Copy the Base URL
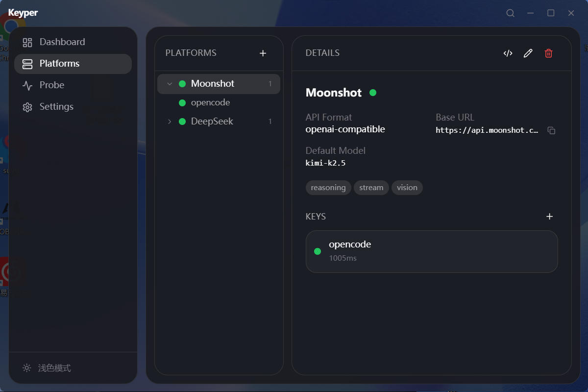The width and height of the screenshot is (588, 392). pos(551,131)
